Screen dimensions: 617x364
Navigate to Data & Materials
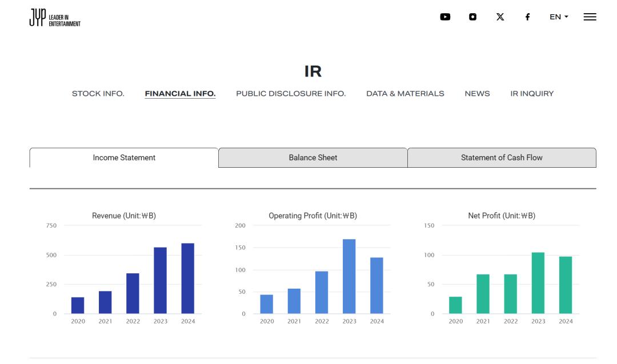[x=405, y=94]
